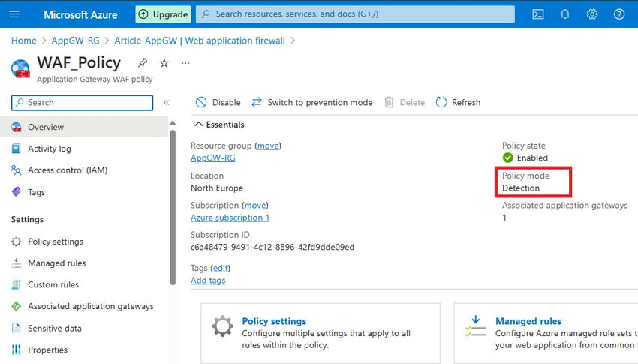Image resolution: width=638 pixels, height=364 pixels.
Task: Click edit link next to Tags
Action: pos(221,268)
